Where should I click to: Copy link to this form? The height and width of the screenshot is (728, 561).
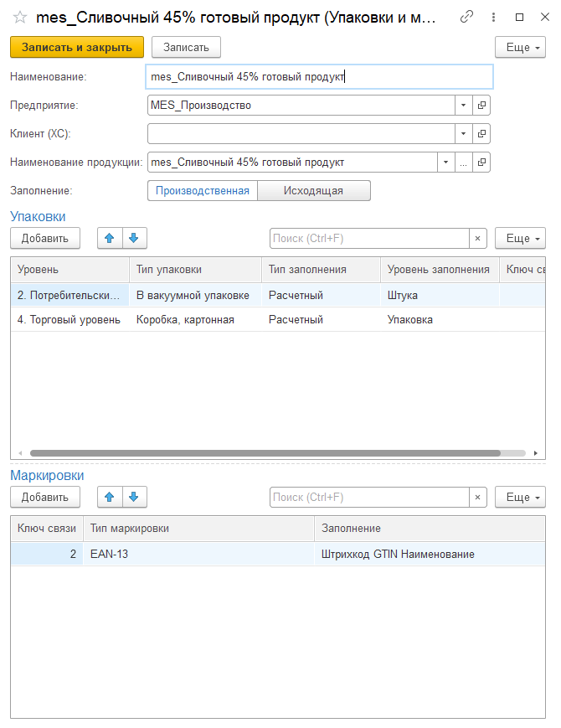click(x=467, y=17)
